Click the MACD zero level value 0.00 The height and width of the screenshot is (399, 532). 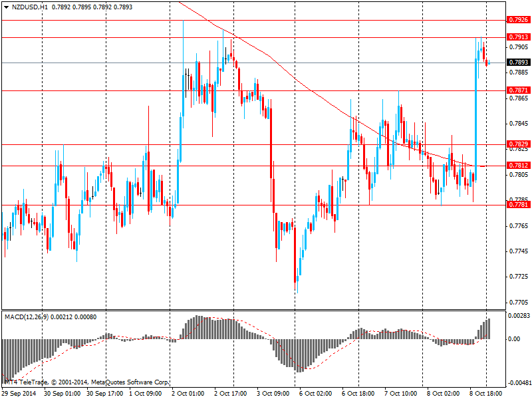(514, 339)
